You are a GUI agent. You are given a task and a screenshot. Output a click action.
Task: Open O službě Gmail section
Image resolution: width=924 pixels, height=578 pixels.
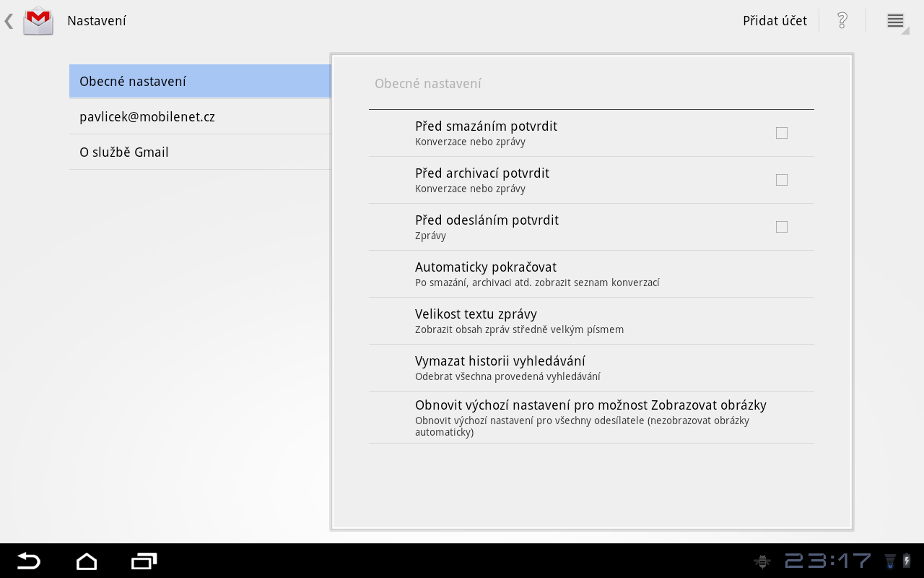pyautogui.click(x=200, y=152)
